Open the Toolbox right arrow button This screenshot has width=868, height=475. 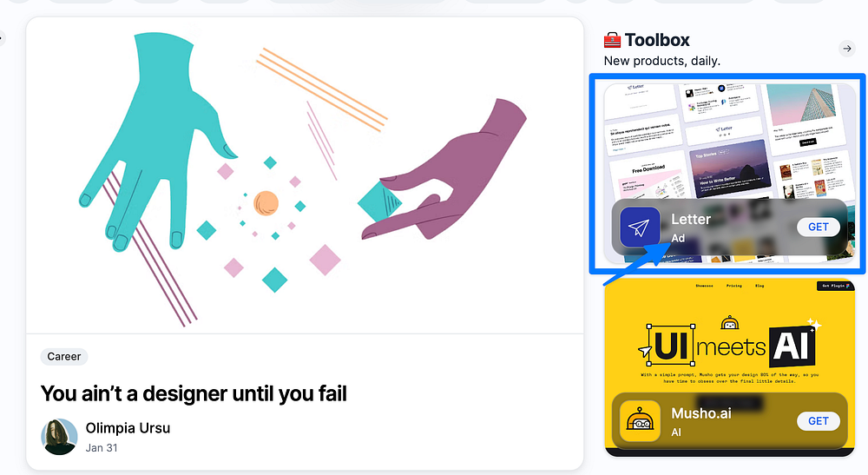847,49
